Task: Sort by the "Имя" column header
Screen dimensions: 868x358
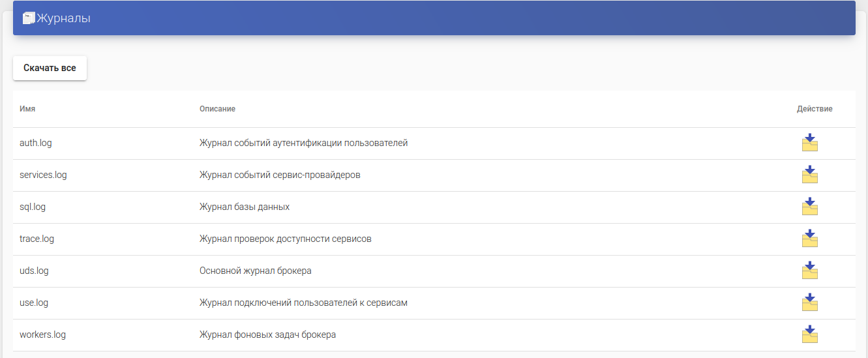Action: click(27, 109)
